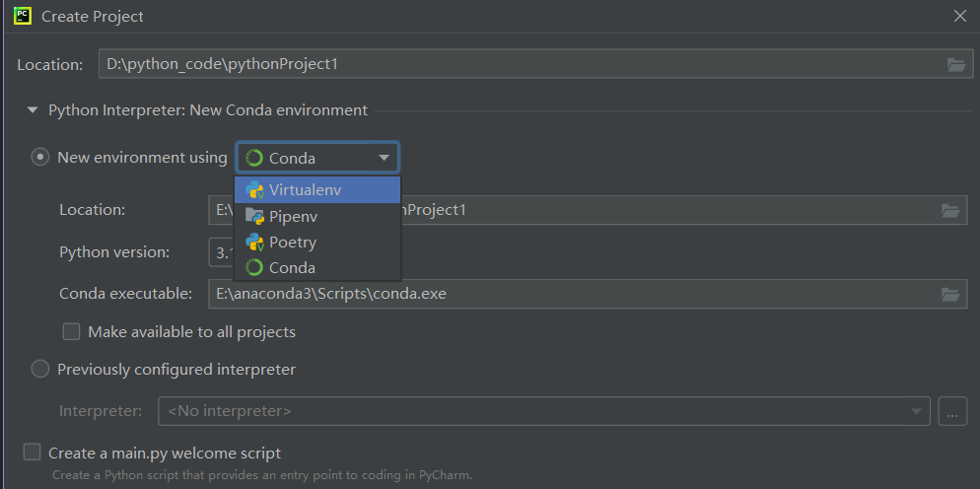Click the Poetry Python icon in list
Viewport: 980px width, 489px height.
click(254, 242)
